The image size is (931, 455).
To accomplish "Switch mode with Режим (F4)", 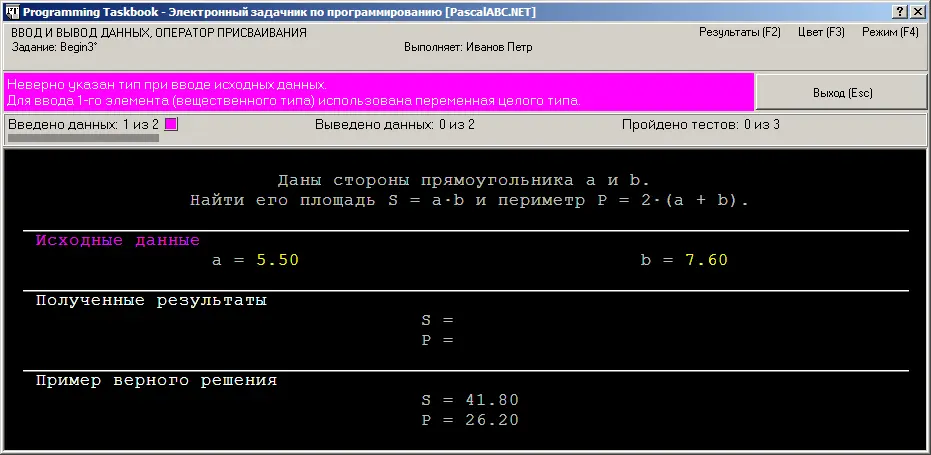I will point(890,33).
